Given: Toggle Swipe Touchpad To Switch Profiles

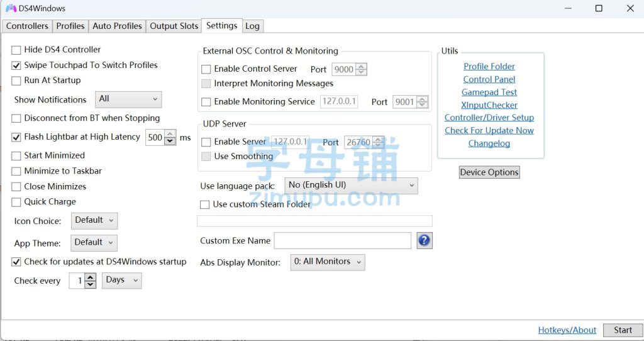Looking at the screenshot, I should 16,65.
